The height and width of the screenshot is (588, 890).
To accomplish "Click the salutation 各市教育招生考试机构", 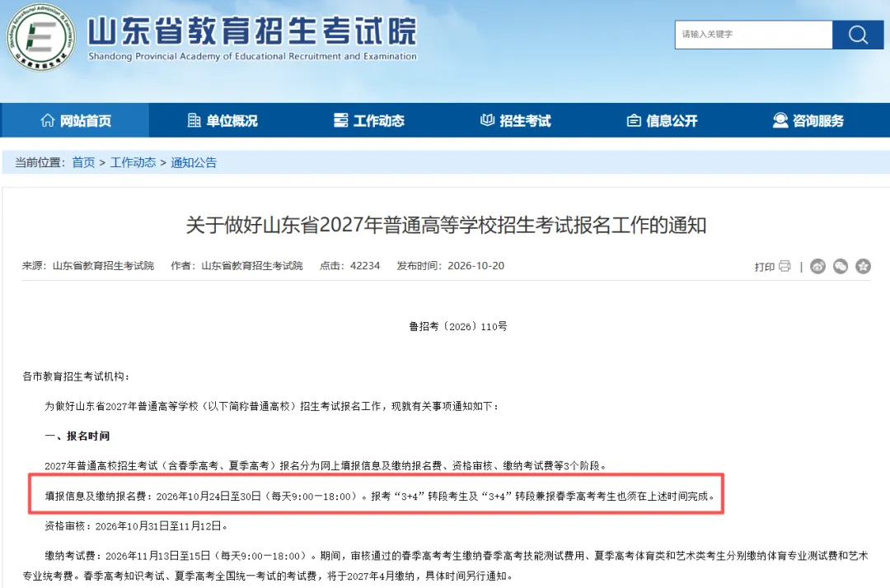I will tap(76, 376).
